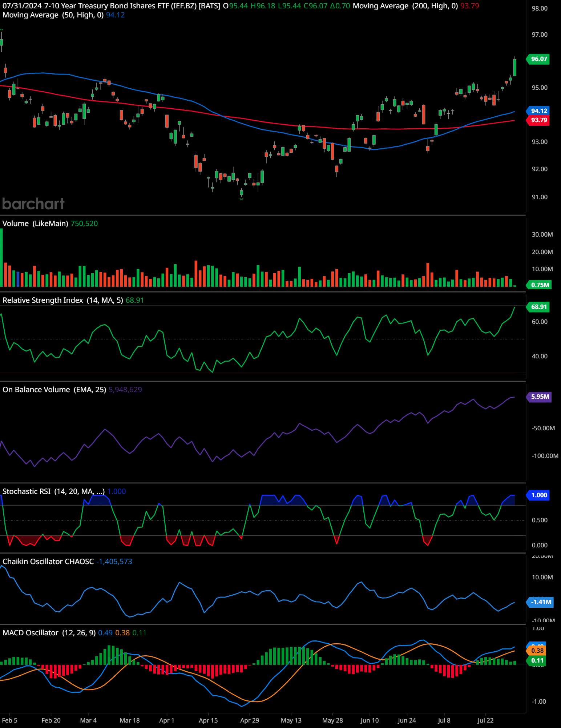Click the 0.11 MACD histogram value tag
The image size is (561, 728).
pos(537,660)
